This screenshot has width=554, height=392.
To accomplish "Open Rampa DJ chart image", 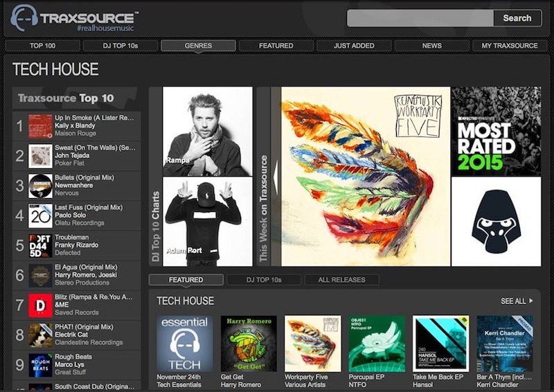I will pos(208,131).
